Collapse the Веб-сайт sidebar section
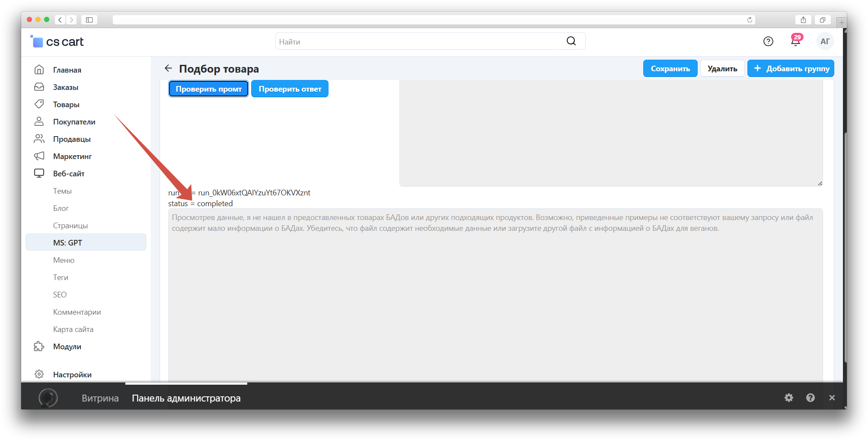Screen dimensions: 868x440 (x=68, y=174)
